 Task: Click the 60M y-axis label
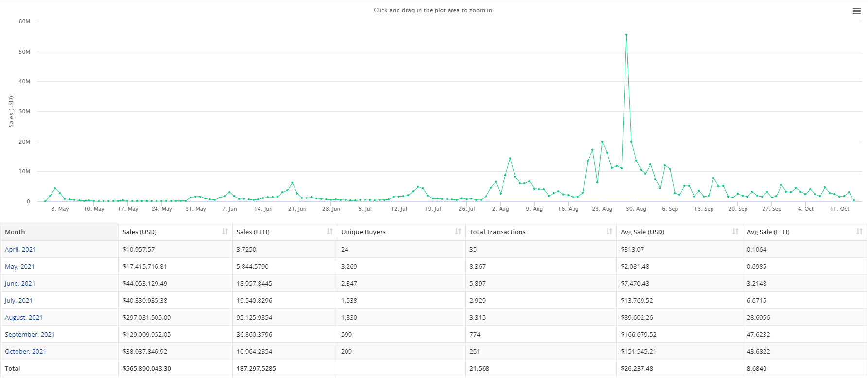coord(24,21)
